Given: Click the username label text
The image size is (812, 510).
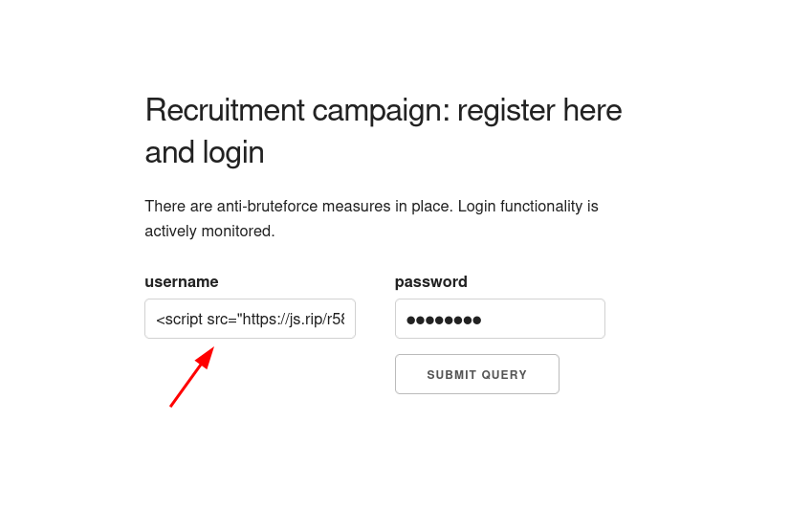Looking at the screenshot, I should [182, 281].
